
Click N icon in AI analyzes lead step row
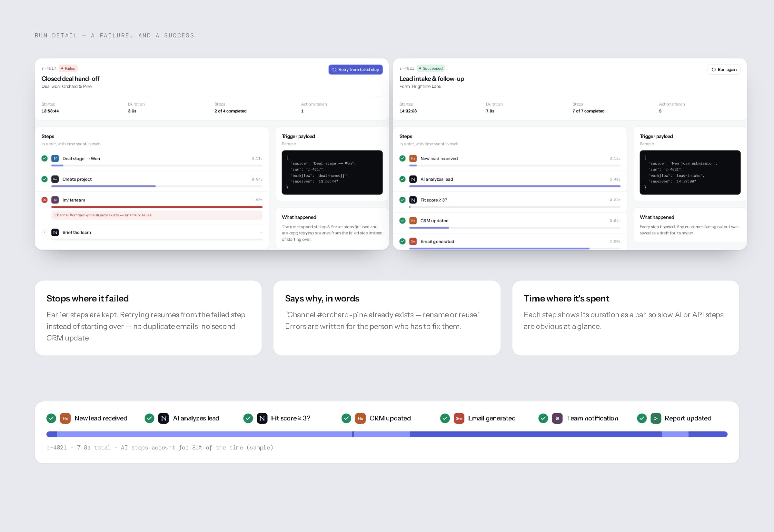pos(413,179)
